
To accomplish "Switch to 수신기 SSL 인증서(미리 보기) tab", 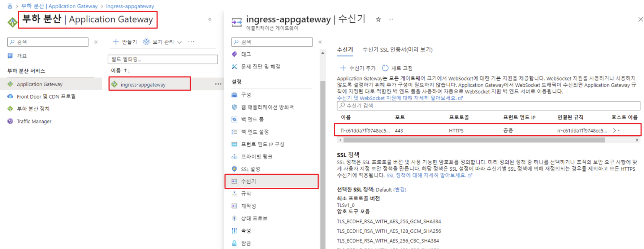I will tap(397, 50).
